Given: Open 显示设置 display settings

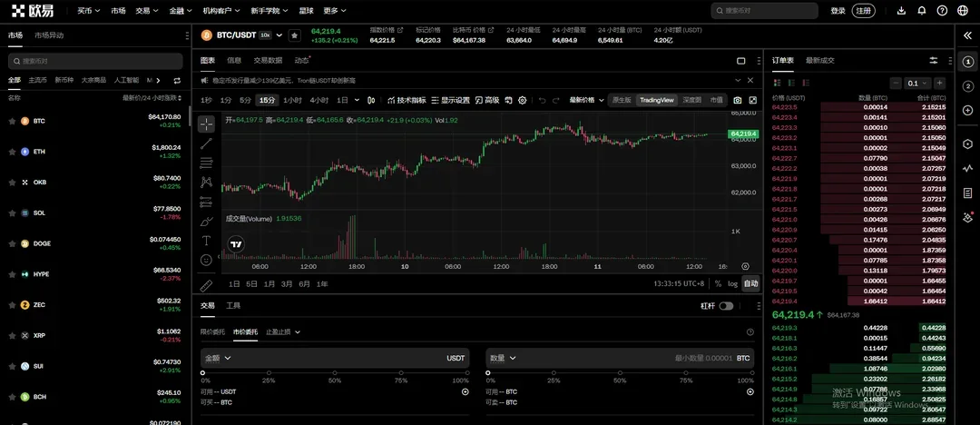Looking at the screenshot, I should coord(450,100).
